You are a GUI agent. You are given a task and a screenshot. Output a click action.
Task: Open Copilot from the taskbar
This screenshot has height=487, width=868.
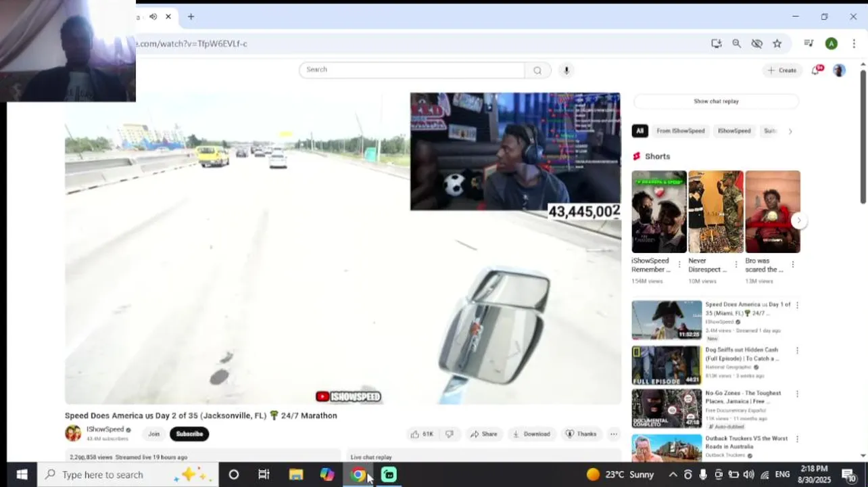point(327,475)
